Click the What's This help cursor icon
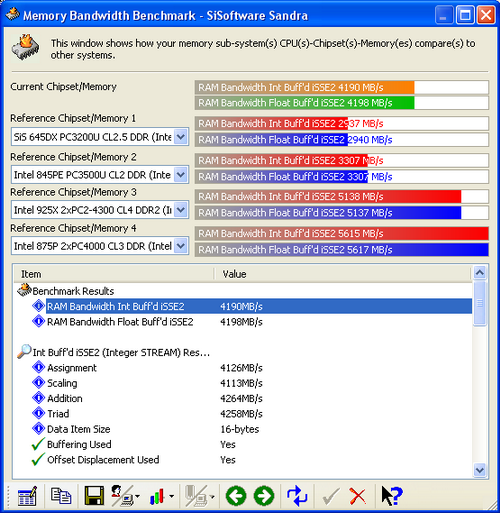This screenshot has height=513, width=500. (x=392, y=496)
